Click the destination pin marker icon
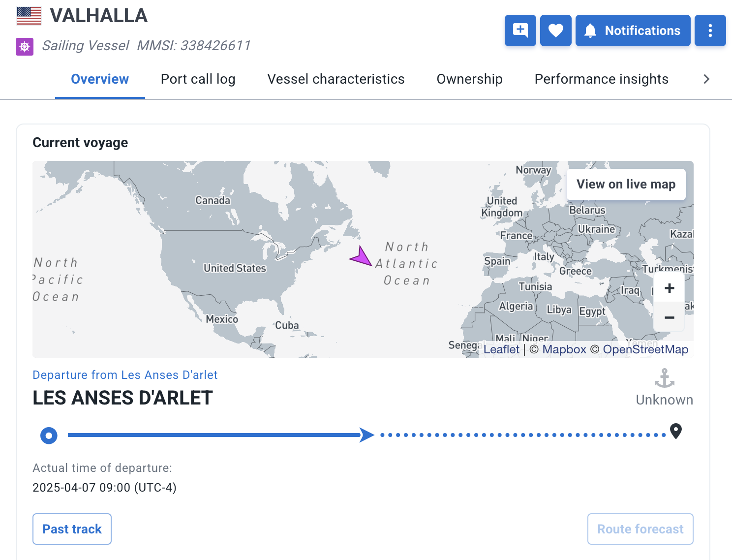 coord(676,431)
